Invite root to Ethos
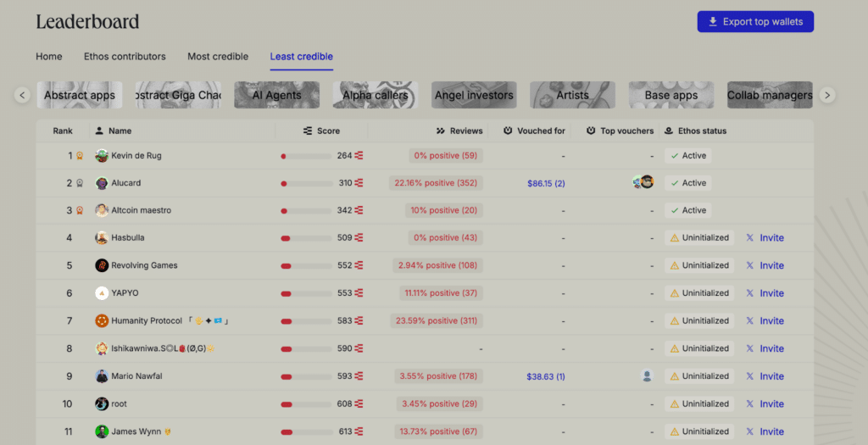 coord(771,404)
